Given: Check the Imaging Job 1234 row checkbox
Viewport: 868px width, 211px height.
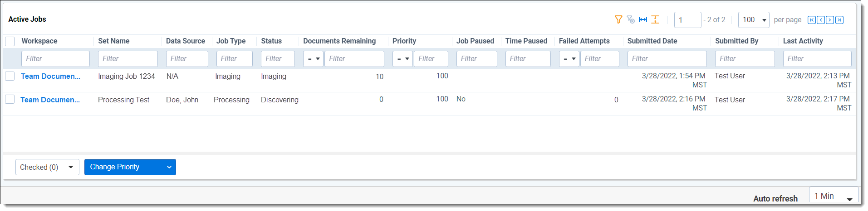Looking at the screenshot, I should 10,76.
